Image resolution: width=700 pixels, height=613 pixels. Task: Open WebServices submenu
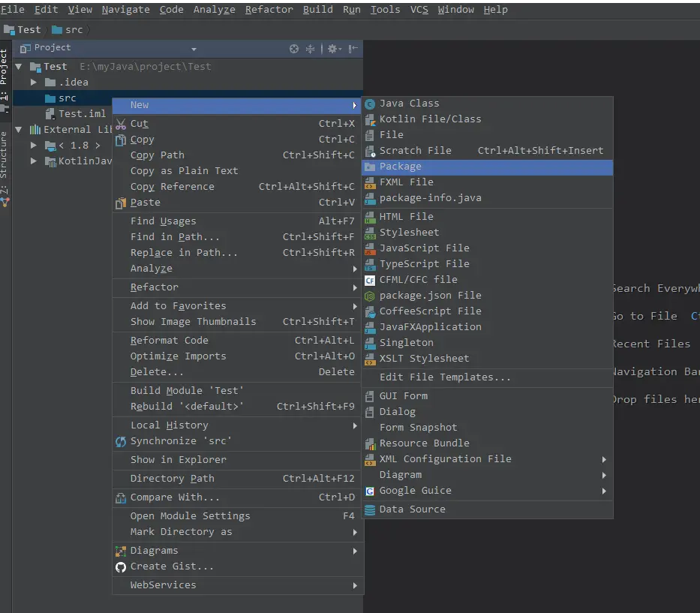pos(238,585)
